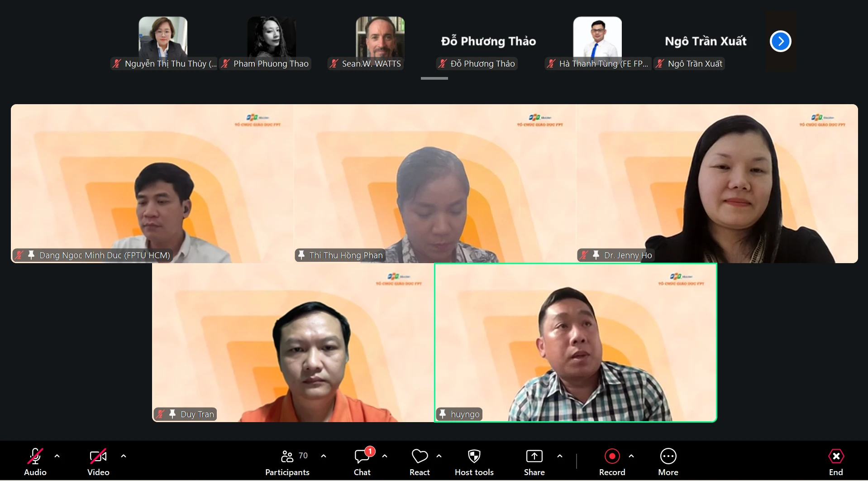This screenshot has width=868, height=481.
Task: Open the Participants panel
Action: tap(287, 462)
